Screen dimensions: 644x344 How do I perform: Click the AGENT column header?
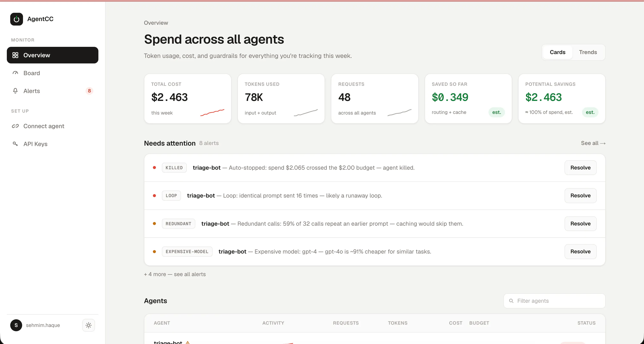(162, 323)
